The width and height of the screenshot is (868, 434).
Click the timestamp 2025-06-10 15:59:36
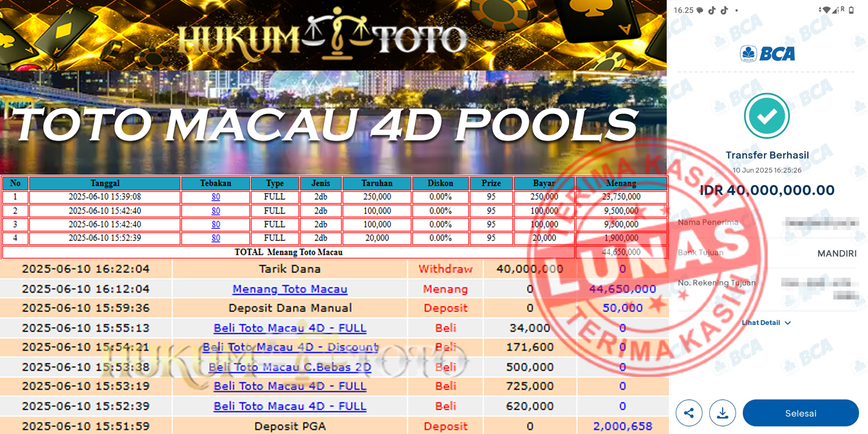click(x=86, y=308)
